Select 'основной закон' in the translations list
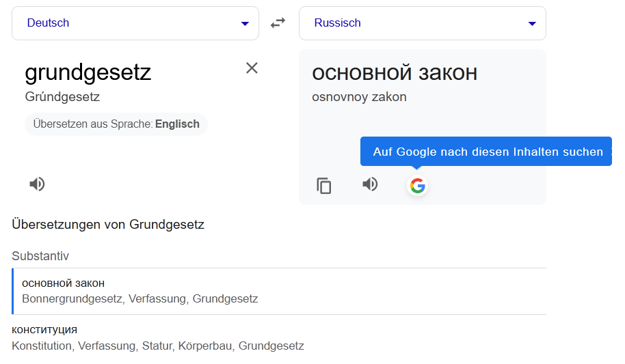 tap(64, 283)
